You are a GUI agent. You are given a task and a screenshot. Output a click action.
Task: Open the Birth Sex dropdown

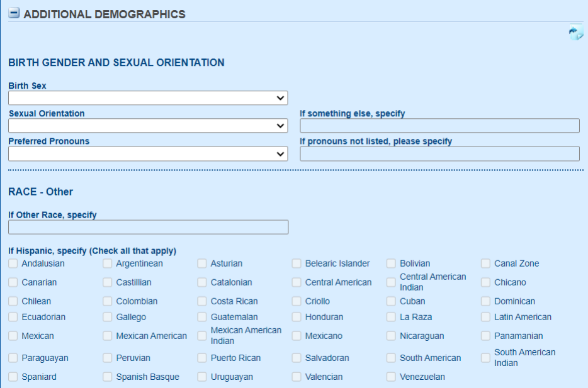click(148, 98)
